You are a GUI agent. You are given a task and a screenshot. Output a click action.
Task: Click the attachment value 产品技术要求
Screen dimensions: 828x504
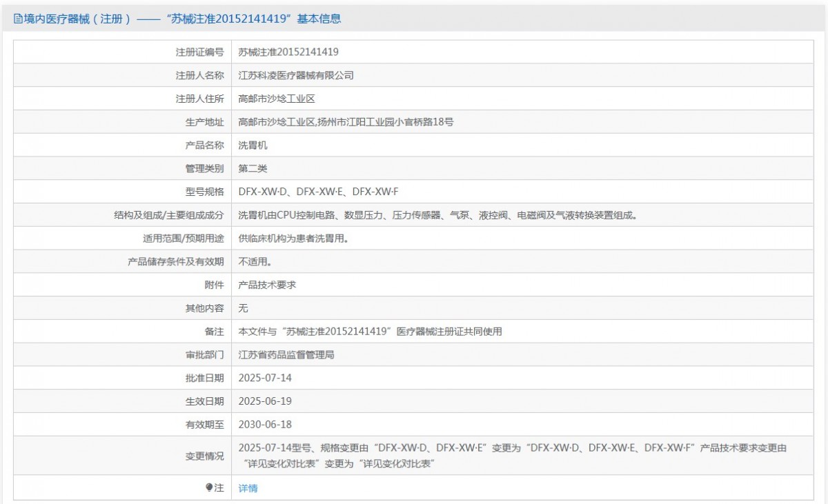click(267, 285)
